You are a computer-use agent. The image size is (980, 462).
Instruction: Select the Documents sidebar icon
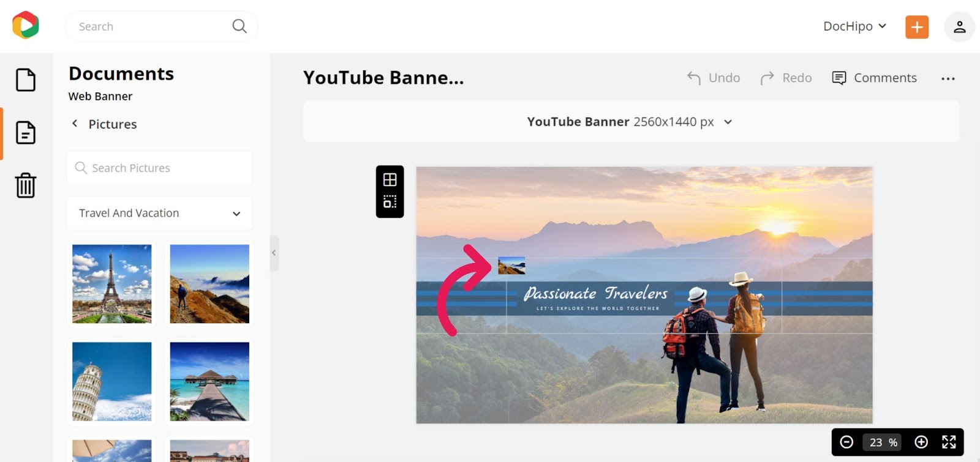click(26, 133)
